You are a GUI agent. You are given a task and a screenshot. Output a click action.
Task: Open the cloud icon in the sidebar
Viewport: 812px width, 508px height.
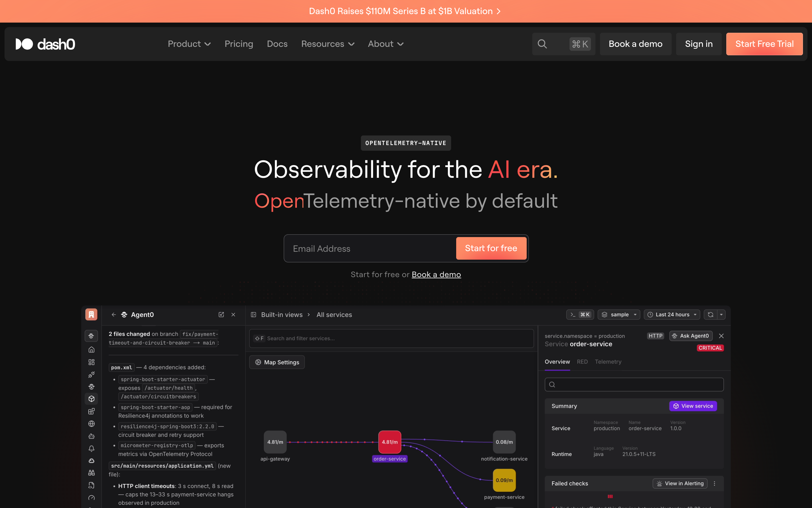[91, 461]
